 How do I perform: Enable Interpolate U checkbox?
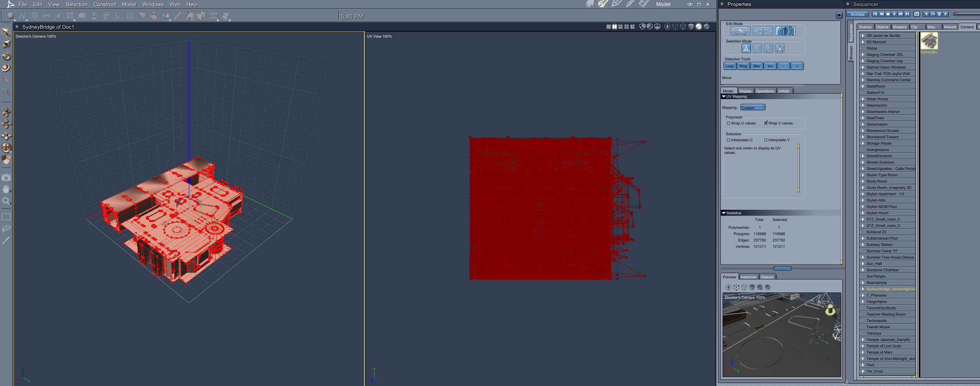[728, 140]
